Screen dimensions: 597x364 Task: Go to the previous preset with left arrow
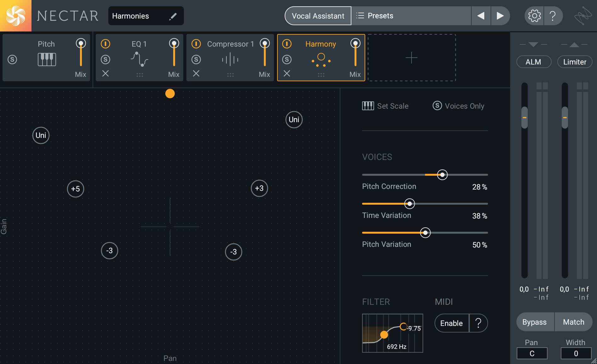(x=481, y=15)
